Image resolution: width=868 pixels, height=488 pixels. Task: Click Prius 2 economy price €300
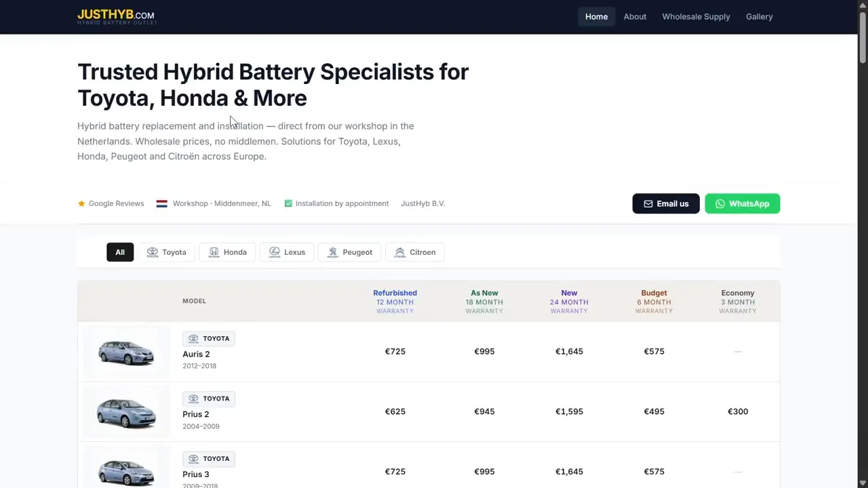[738, 411]
